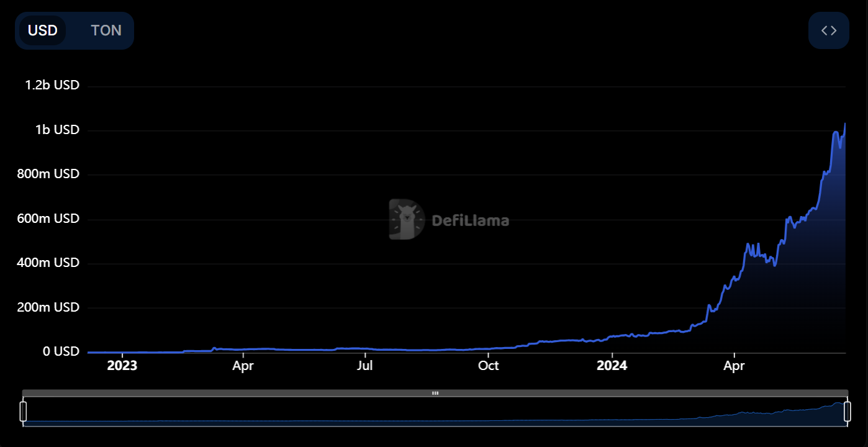Grab the right handle of range slider

coord(848,412)
